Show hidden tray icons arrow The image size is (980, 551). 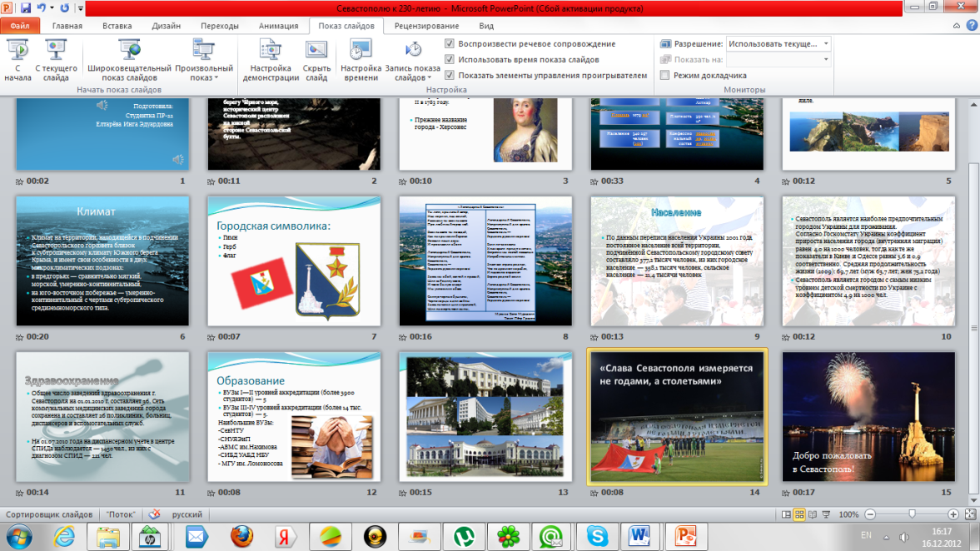(x=886, y=537)
